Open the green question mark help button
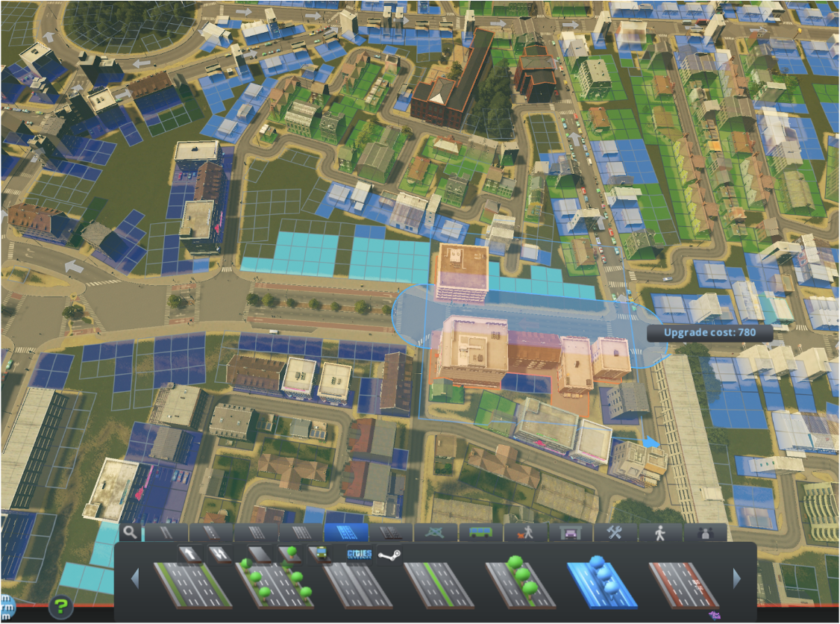Image resolution: width=840 pixels, height=624 pixels. pos(60,606)
